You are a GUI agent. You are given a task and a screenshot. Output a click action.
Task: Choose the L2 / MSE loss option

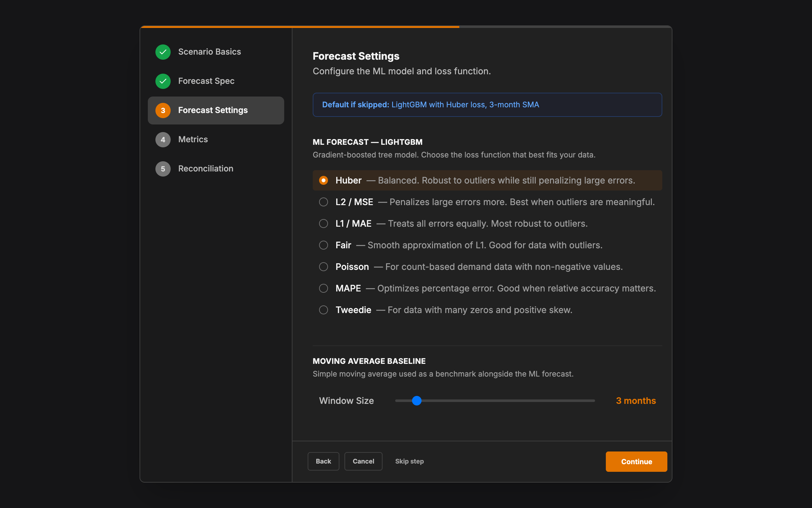tap(487, 202)
